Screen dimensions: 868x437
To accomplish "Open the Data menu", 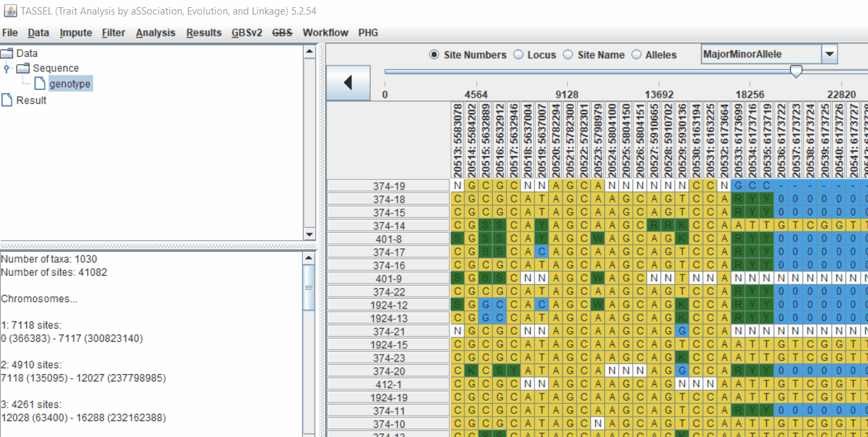I will click(x=38, y=32).
